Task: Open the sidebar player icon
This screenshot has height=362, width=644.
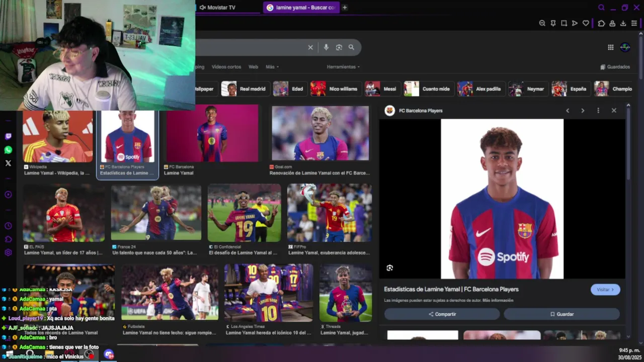Action: click(x=8, y=195)
